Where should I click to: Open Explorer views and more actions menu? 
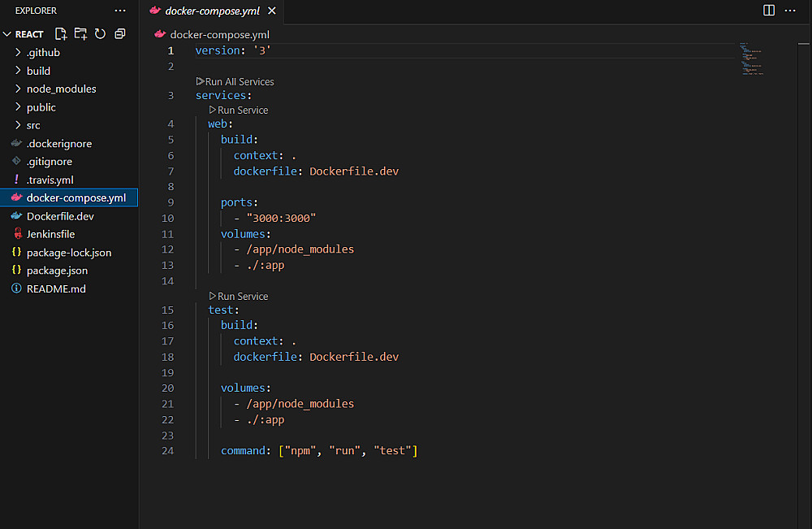(120, 11)
